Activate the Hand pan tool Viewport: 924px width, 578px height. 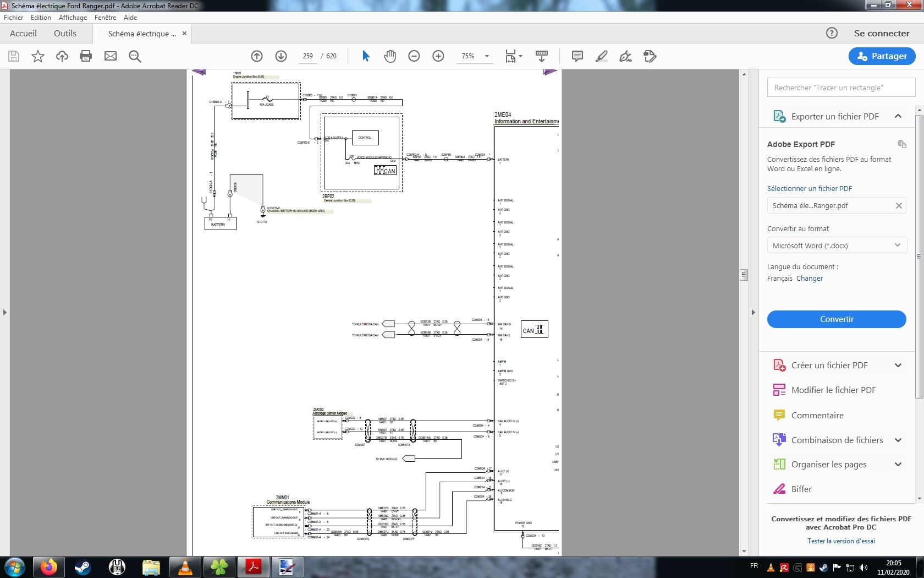[x=390, y=56]
